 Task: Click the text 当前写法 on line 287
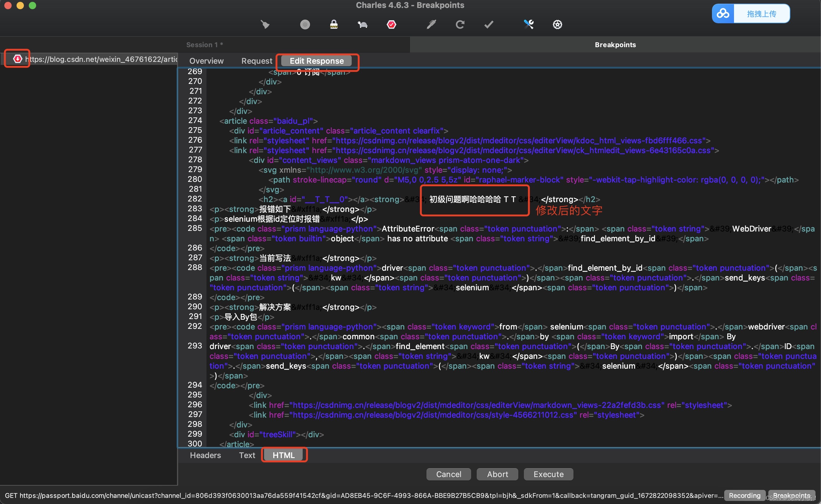(275, 258)
